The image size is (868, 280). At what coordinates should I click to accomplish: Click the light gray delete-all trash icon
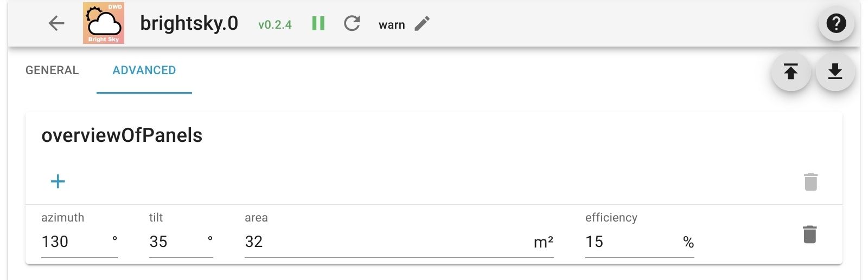click(810, 182)
